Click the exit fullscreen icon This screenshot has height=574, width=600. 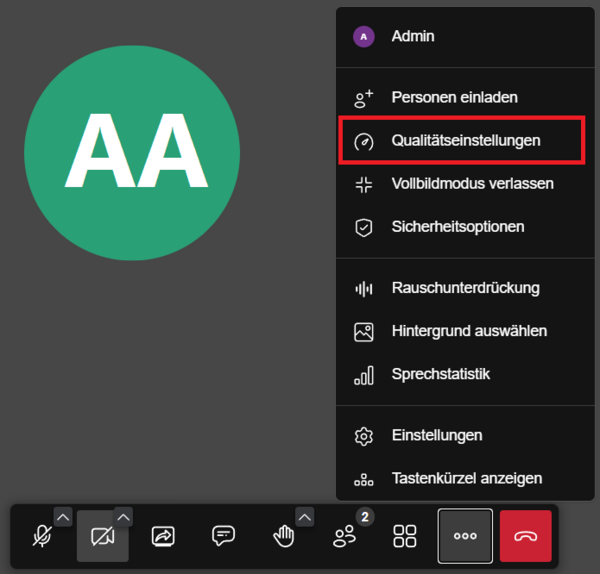(x=364, y=184)
